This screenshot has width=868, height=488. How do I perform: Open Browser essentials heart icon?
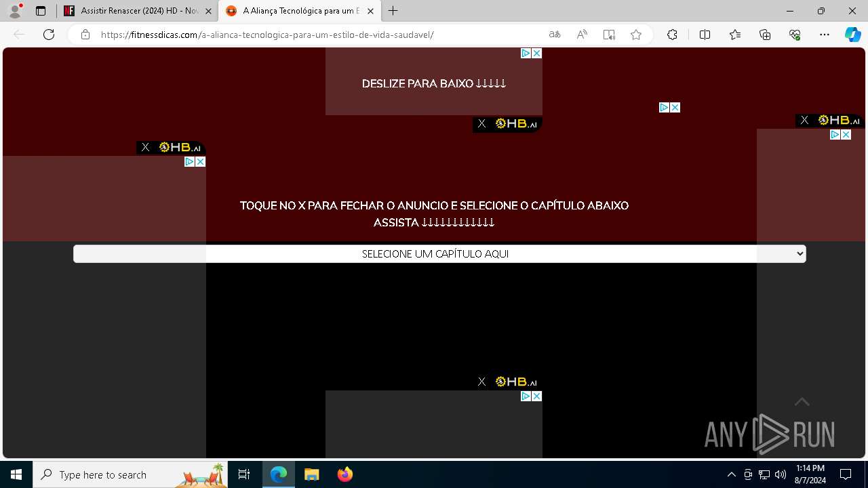pyautogui.click(x=795, y=35)
